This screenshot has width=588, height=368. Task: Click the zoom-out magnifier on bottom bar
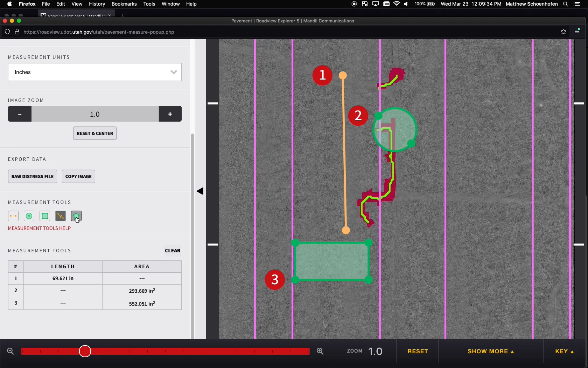click(10, 351)
